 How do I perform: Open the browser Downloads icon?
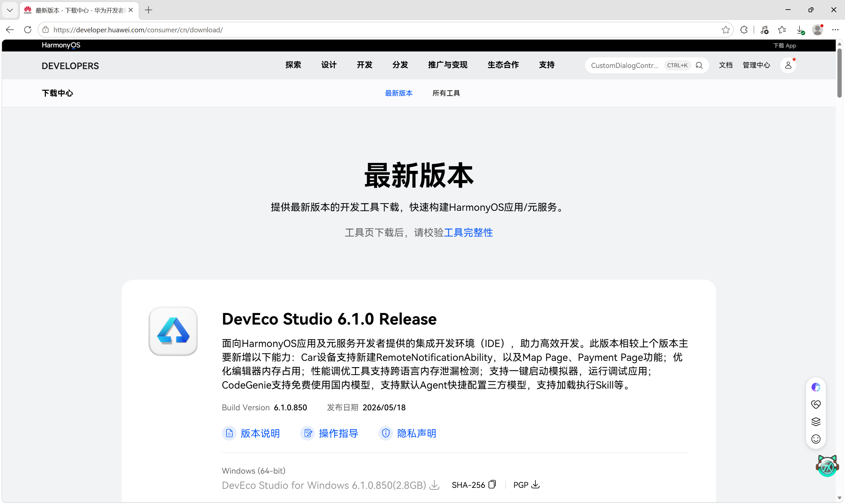(x=800, y=30)
